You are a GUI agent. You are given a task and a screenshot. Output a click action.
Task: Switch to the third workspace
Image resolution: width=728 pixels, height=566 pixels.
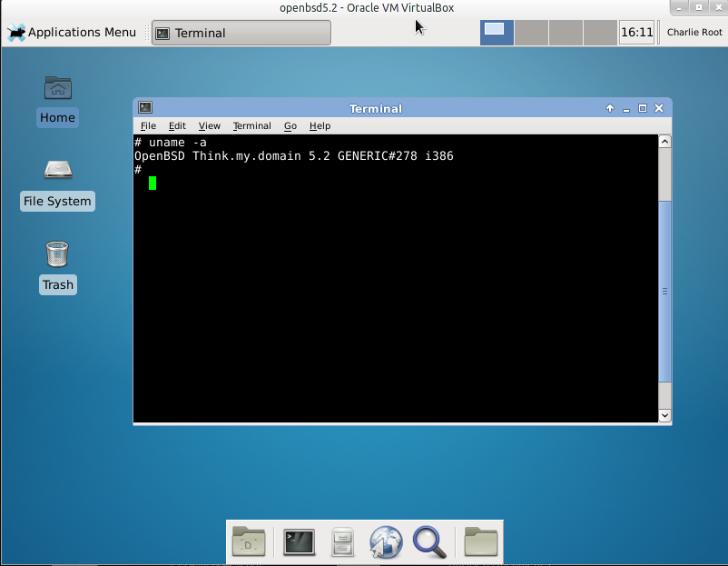[566, 33]
